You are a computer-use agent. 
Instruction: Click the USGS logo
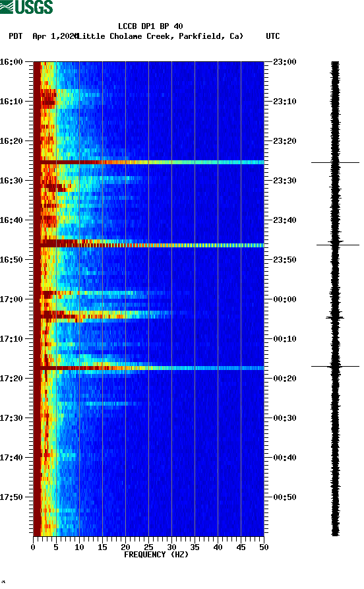(26, 7)
